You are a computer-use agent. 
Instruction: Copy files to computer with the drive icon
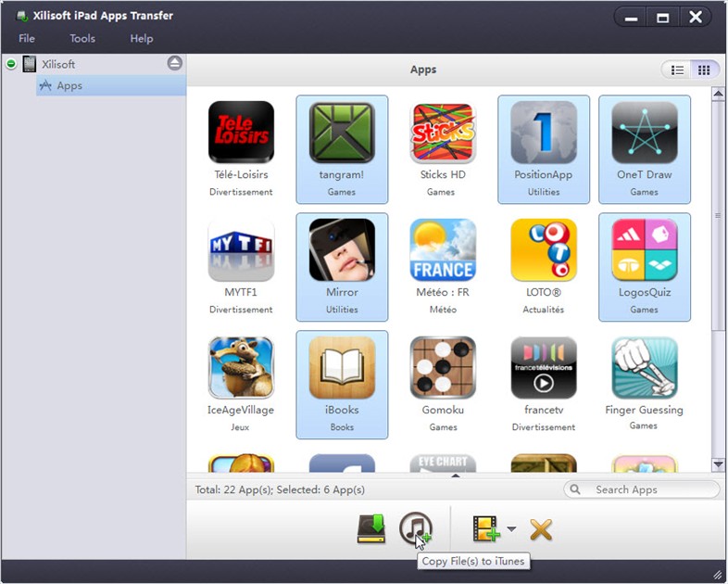[371, 528]
